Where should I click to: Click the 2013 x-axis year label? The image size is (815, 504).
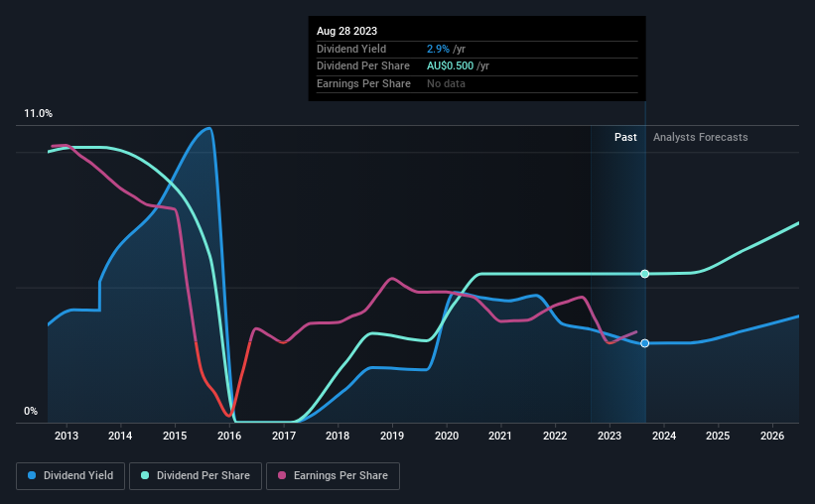coord(67,436)
